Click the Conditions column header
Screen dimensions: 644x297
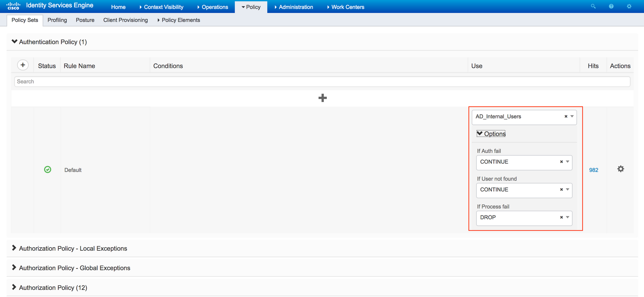click(x=168, y=66)
